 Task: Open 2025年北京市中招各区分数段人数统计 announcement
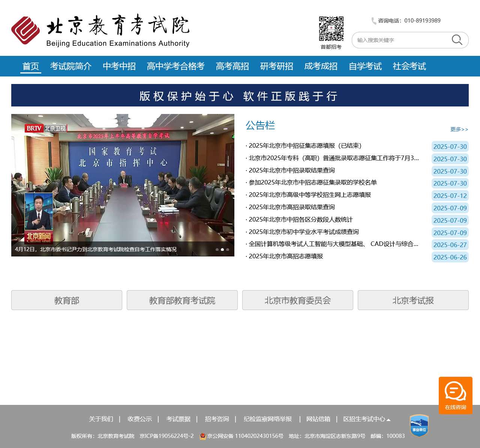pos(301,220)
